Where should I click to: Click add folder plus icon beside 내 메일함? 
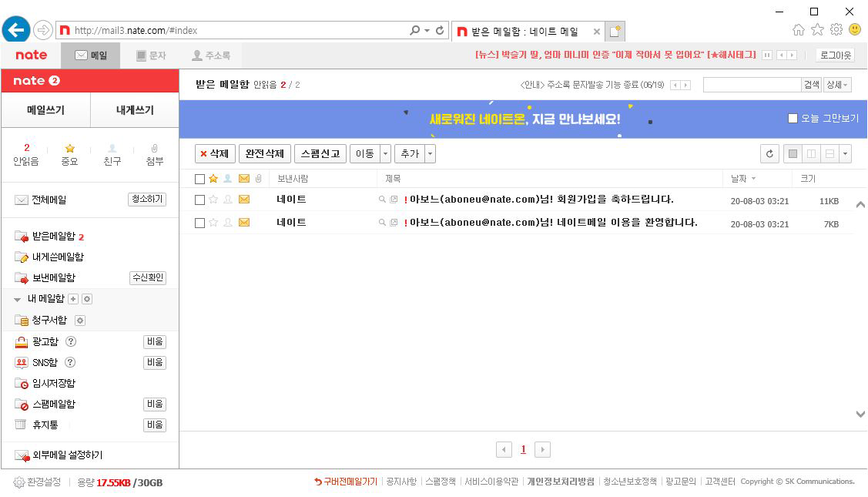(73, 299)
